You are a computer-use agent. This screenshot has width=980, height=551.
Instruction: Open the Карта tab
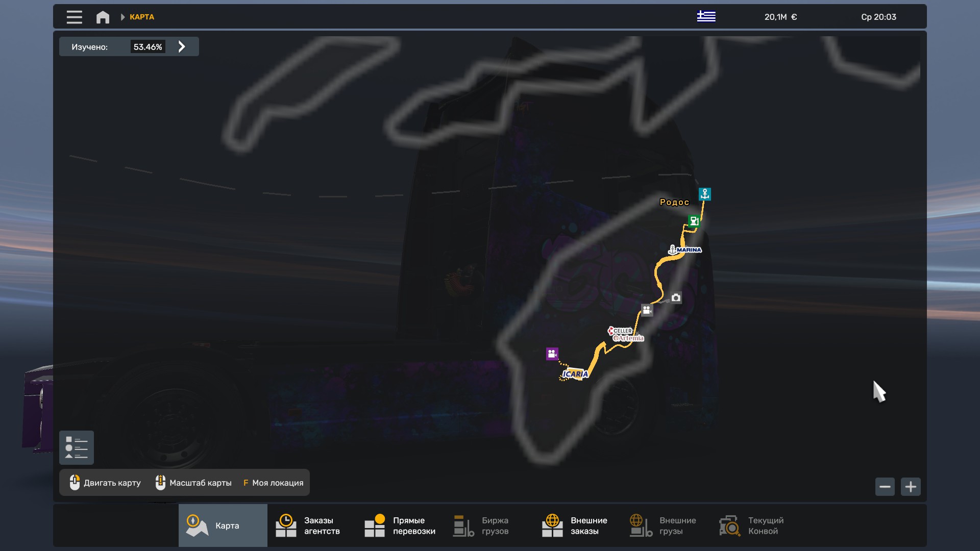click(x=223, y=525)
